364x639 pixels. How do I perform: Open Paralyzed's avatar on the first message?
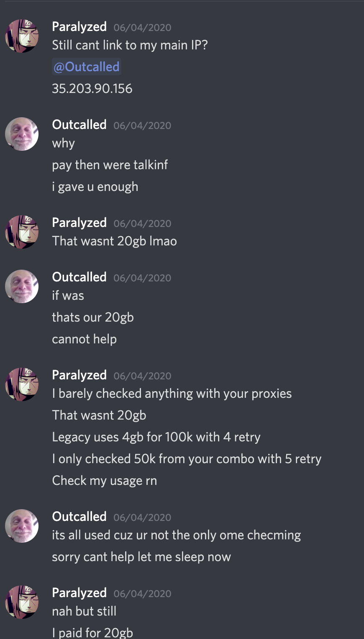22,36
